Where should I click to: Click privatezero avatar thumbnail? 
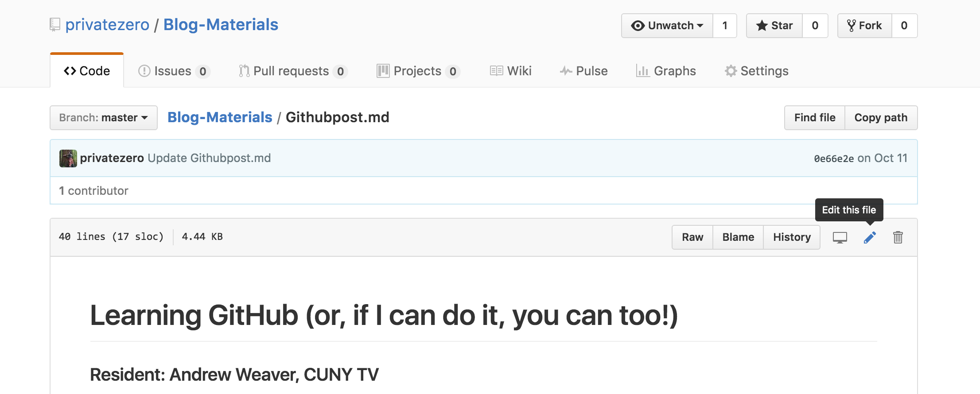68,158
